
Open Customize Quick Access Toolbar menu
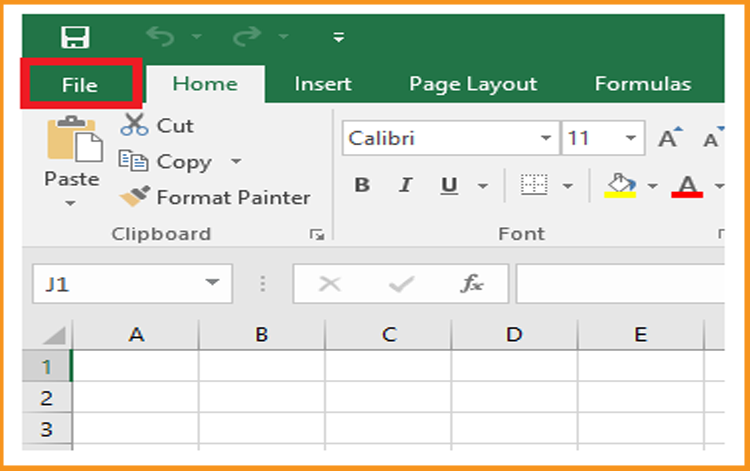click(x=339, y=37)
